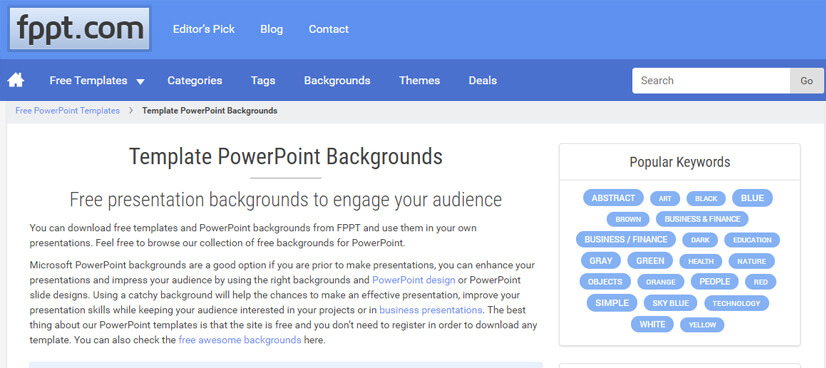Image resolution: width=826 pixels, height=368 pixels.
Task: Select the GREEN keyword tag
Action: 650,261
